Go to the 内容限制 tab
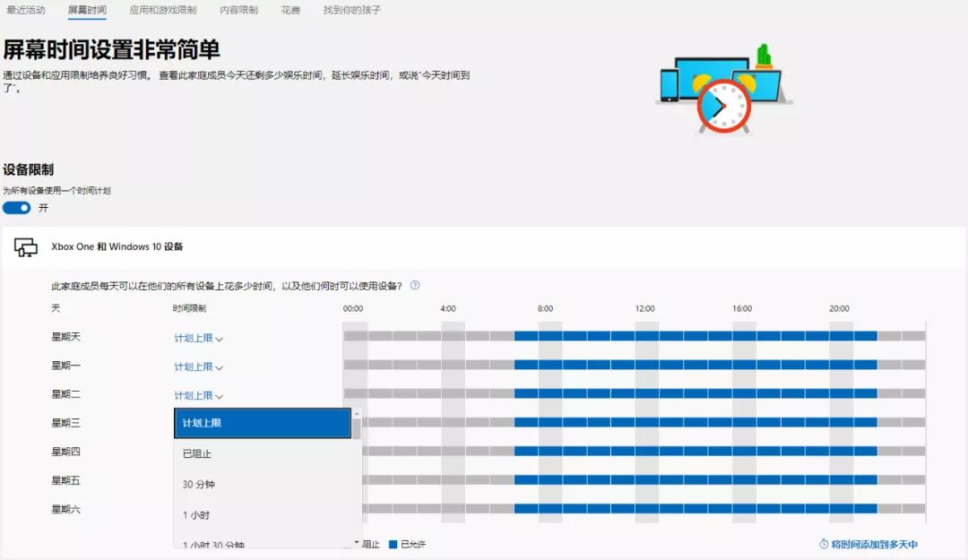 tap(238, 10)
